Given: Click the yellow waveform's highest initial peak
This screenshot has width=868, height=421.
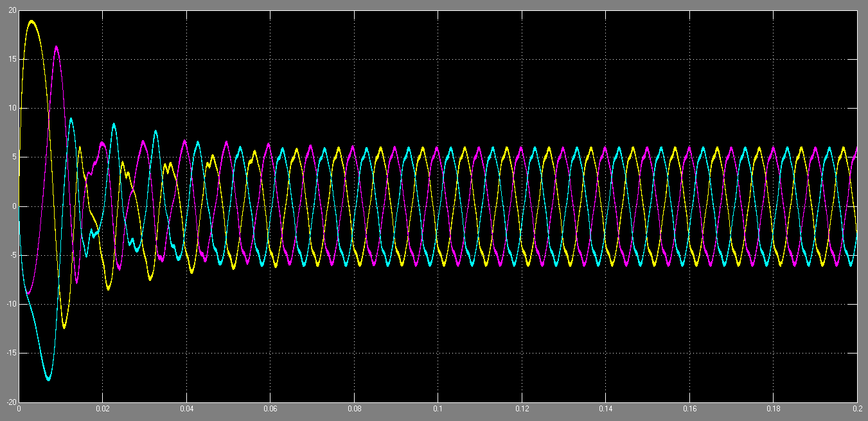Looking at the screenshot, I should point(31,21).
